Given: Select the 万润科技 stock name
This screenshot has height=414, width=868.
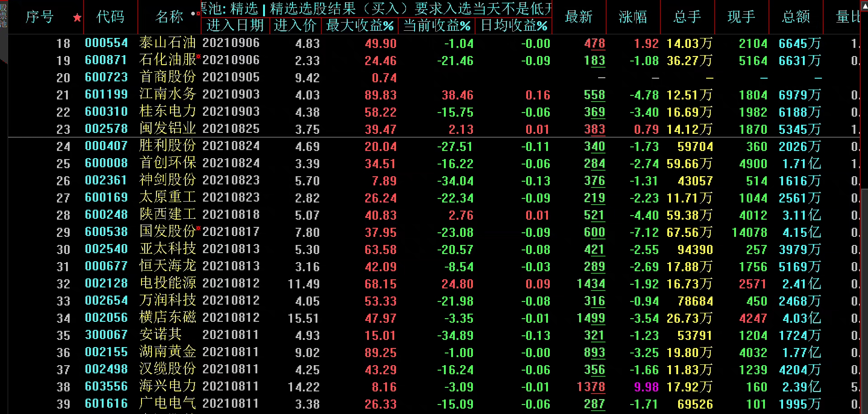Looking at the screenshot, I should [x=168, y=300].
